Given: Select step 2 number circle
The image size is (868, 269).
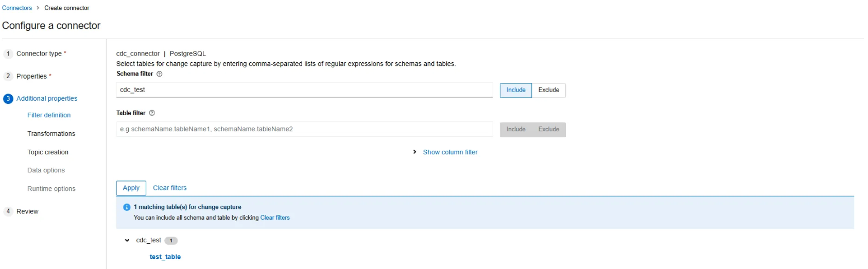Looking at the screenshot, I should click(x=8, y=76).
